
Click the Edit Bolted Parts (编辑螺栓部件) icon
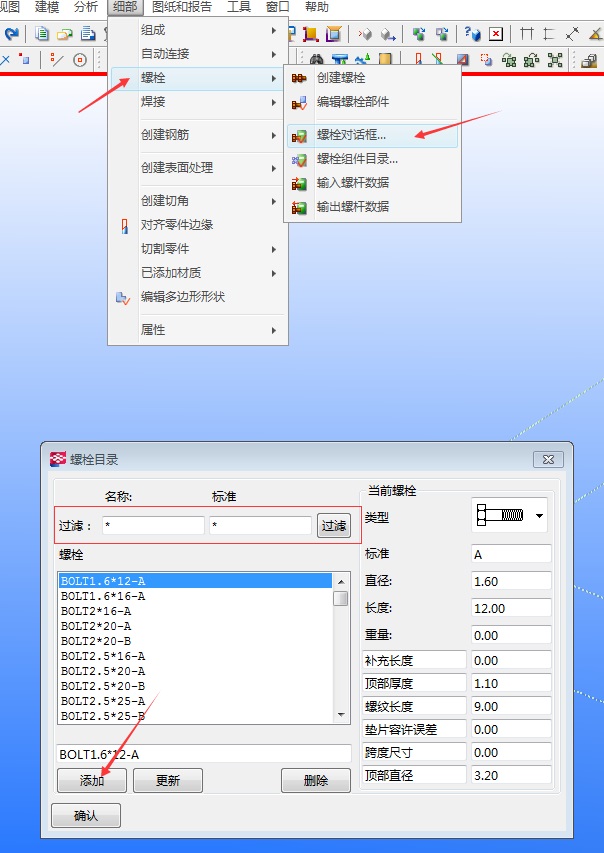299,102
